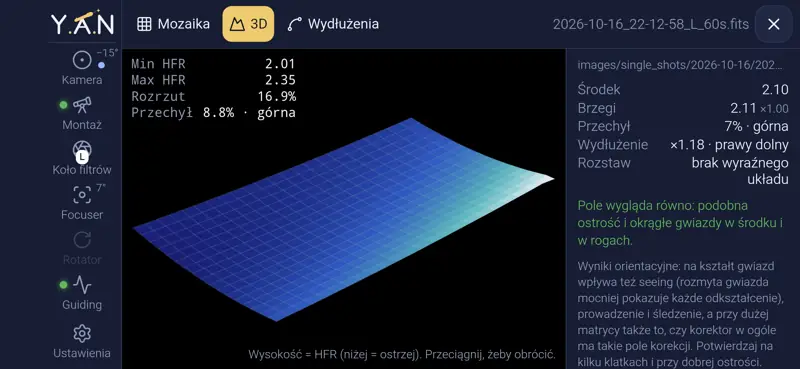
Task: Click the green Pole wygląda równo message
Action: [x=680, y=223]
